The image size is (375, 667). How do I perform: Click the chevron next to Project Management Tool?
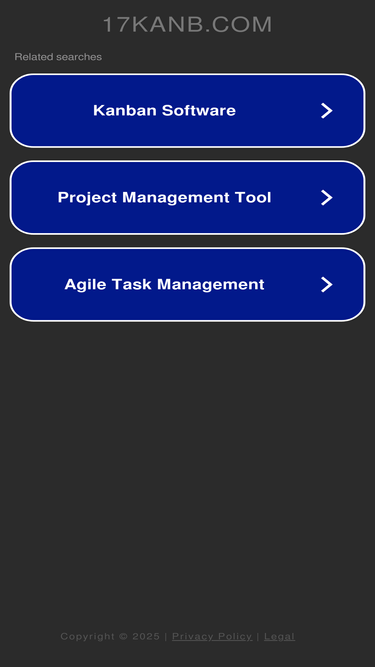pos(327,197)
